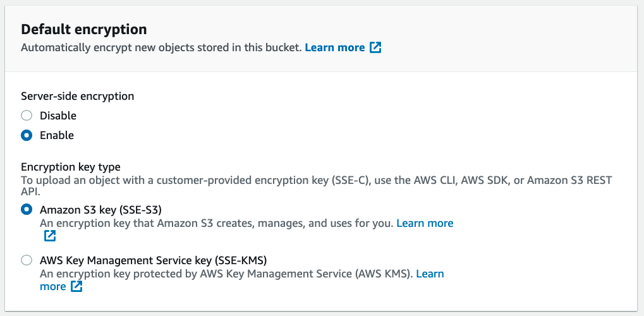
Task: Click external link icon after the SSE-KMS description
Action: pos(76,286)
